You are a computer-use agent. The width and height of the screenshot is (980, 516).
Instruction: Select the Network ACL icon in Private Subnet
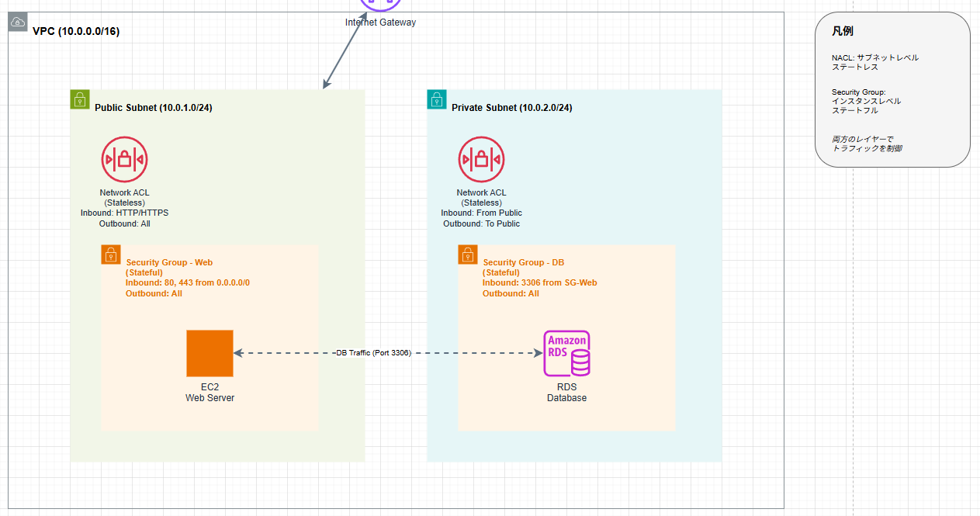click(x=481, y=160)
